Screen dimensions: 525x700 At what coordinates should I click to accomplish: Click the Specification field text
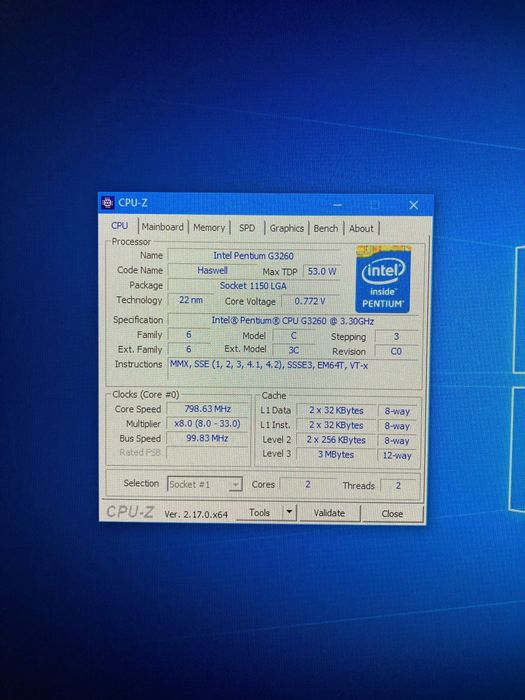click(293, 321)
